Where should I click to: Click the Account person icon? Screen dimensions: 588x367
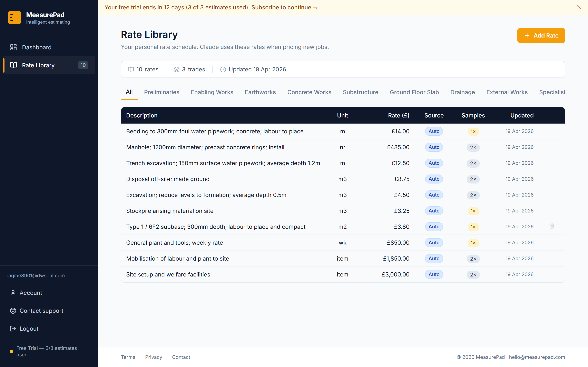coord(13,293)
